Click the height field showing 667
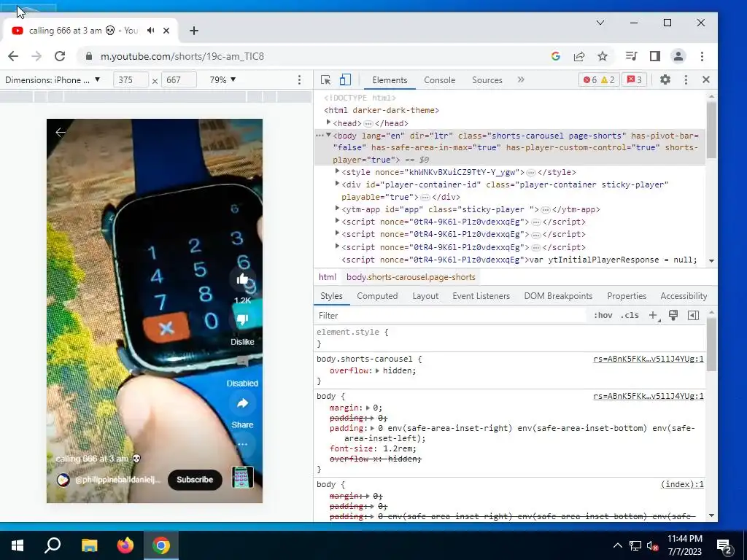The image size is (747, 560). [x=179, y=79]
